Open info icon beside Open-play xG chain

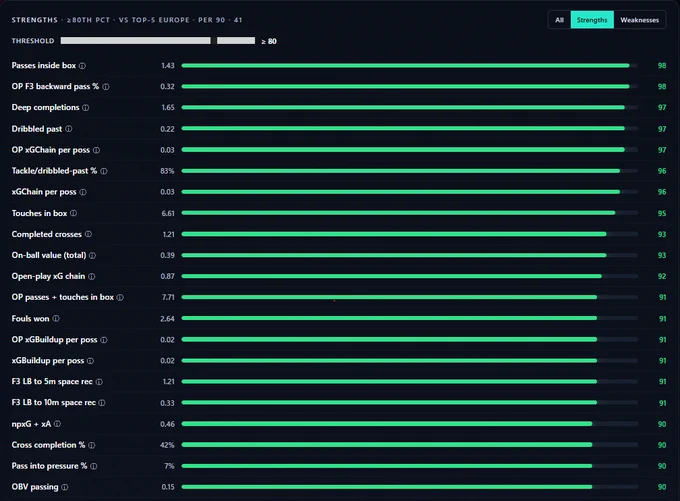point(92,276)
